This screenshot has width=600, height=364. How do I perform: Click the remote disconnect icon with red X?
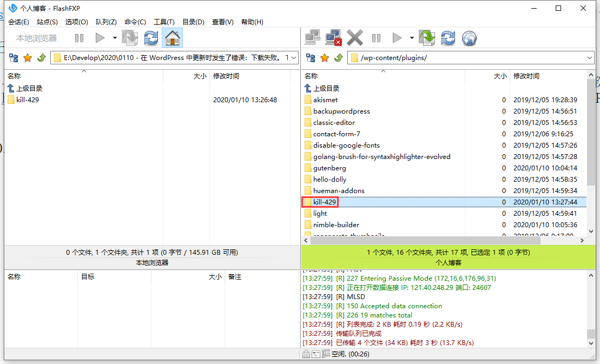pos(333,38)
